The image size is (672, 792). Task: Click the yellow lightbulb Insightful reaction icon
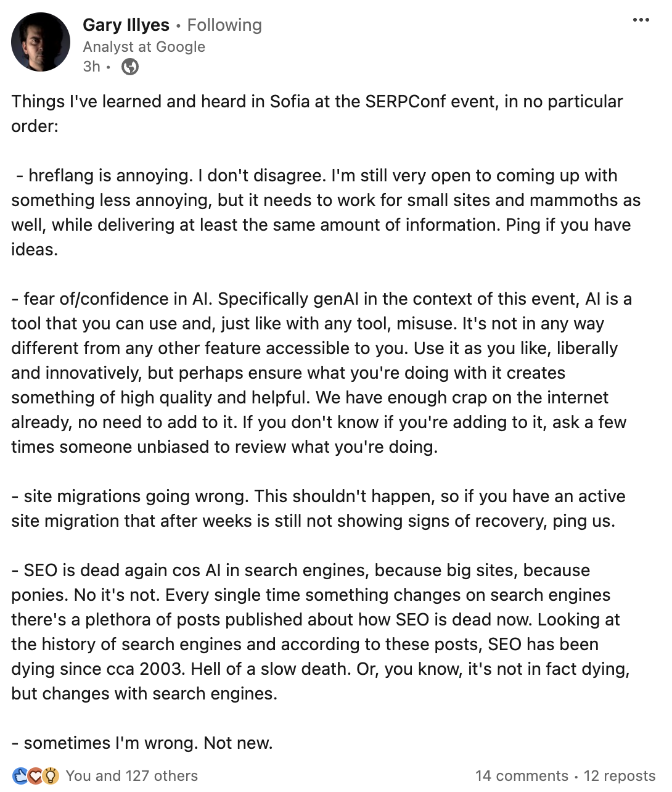[x=51, y=776]
